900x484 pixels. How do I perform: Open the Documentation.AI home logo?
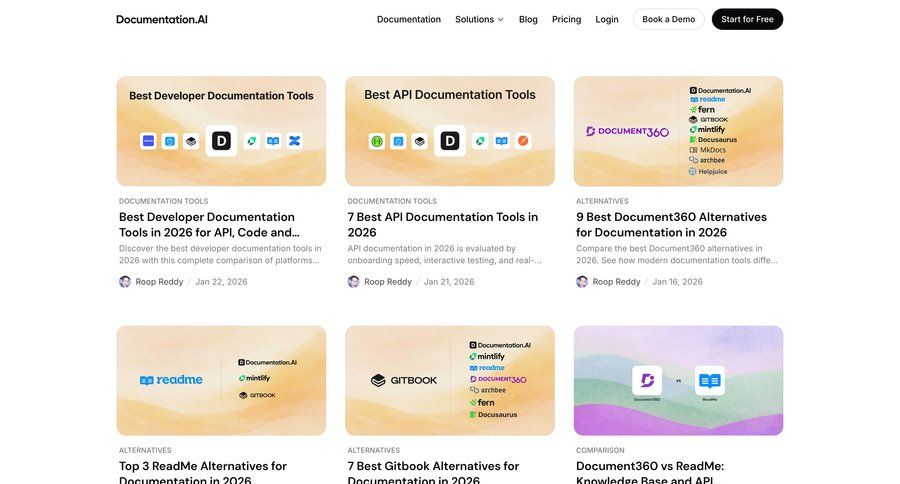click(162, 19)
